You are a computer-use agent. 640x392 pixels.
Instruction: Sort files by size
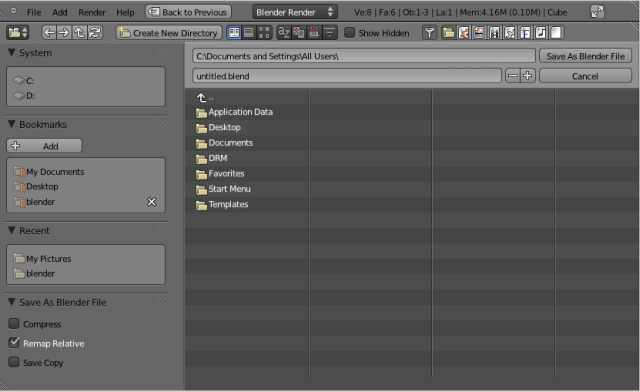[330, 32]
